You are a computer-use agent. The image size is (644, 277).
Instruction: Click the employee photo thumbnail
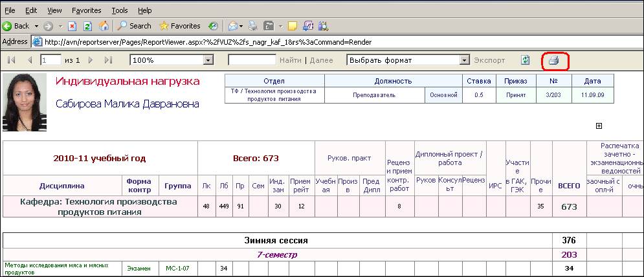click(24, 102)
